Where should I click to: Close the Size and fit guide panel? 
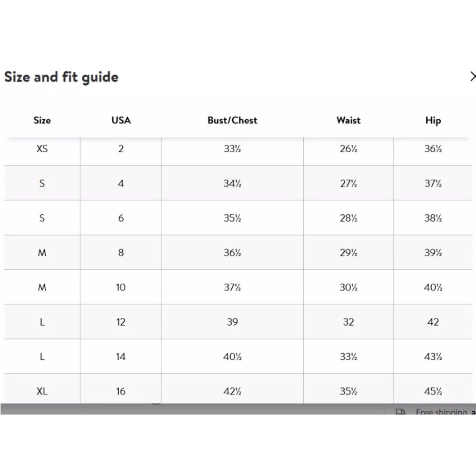click(x=473, y=77)
